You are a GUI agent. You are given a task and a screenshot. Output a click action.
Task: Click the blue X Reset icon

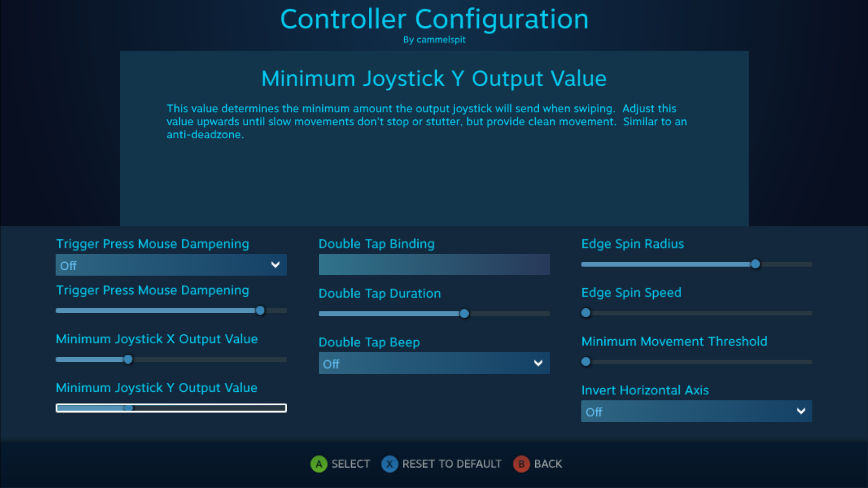click(x=389, y=464)
